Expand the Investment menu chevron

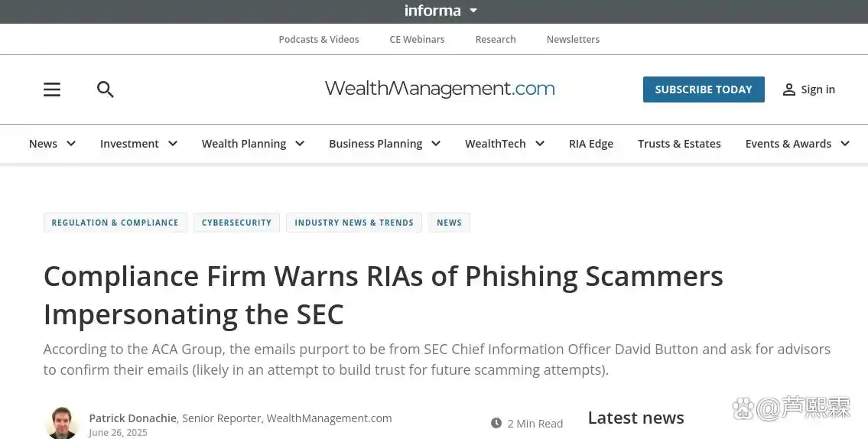(x=173, y=144)
